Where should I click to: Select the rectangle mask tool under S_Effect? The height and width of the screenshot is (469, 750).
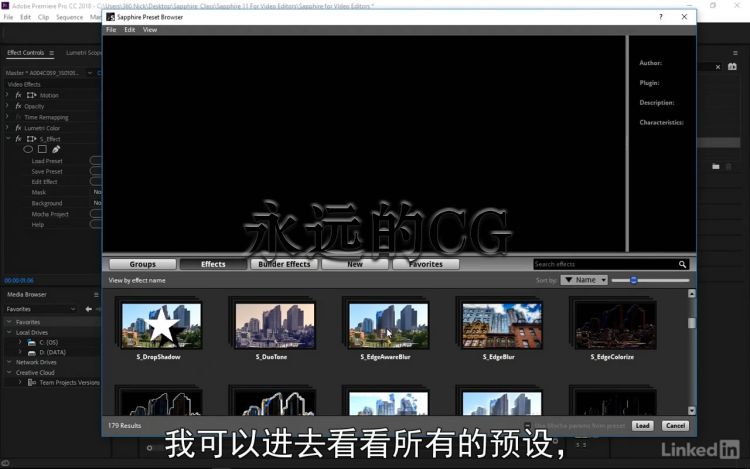[x=42, y=149]
